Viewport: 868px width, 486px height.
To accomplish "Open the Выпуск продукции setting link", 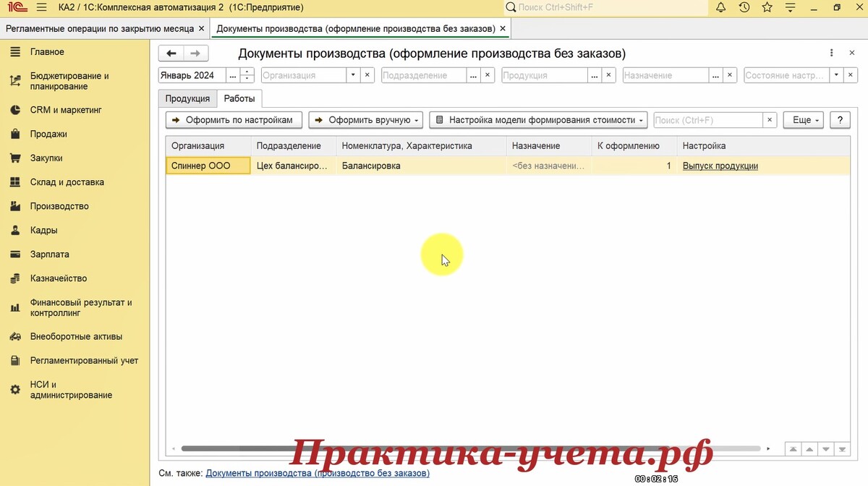I will click(x=720, y=166).
